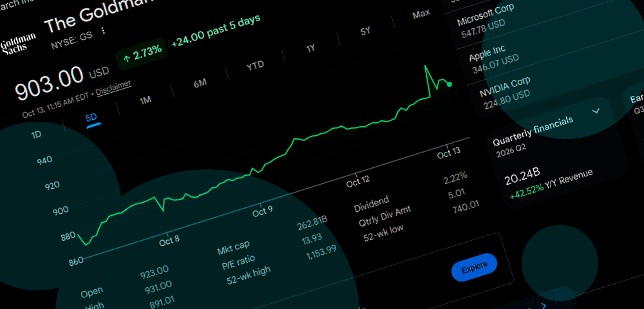This screenshot has height=309, width=644.
Task: Click the 2.22% dividend value
Action: pyautogui.click(x=455, y=178)
